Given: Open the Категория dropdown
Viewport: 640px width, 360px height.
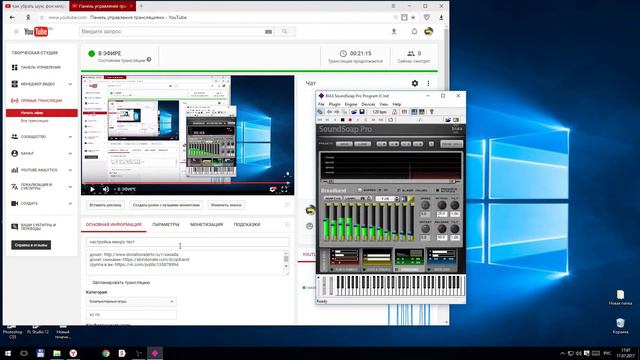Looking at the screenshot, I should click(x=131, y=302).
